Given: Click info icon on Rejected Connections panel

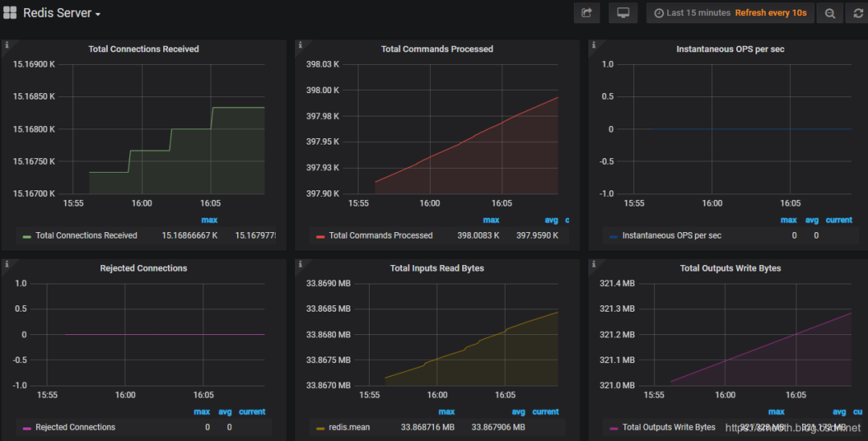Looking at the screenshot, I should tap(6, 264).
